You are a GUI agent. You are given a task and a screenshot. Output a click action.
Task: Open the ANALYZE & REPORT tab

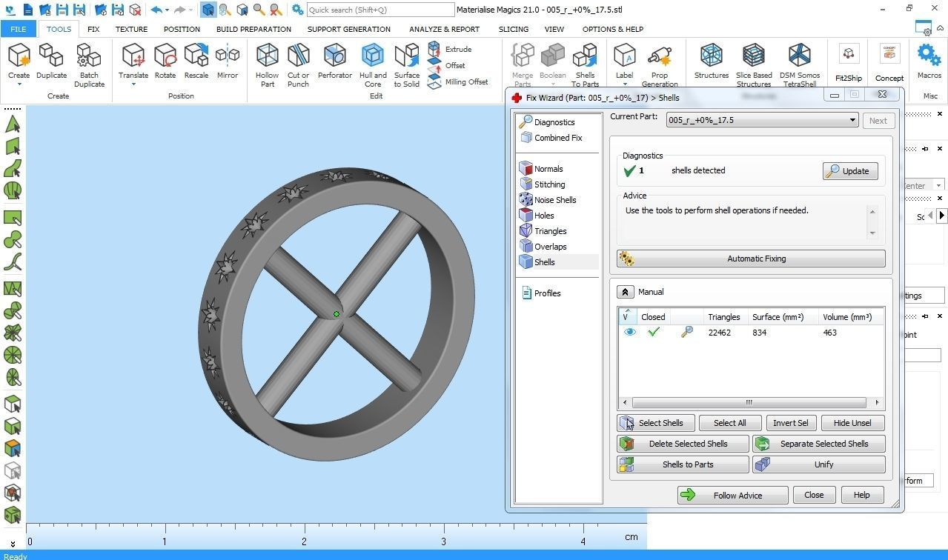(444, 29)
